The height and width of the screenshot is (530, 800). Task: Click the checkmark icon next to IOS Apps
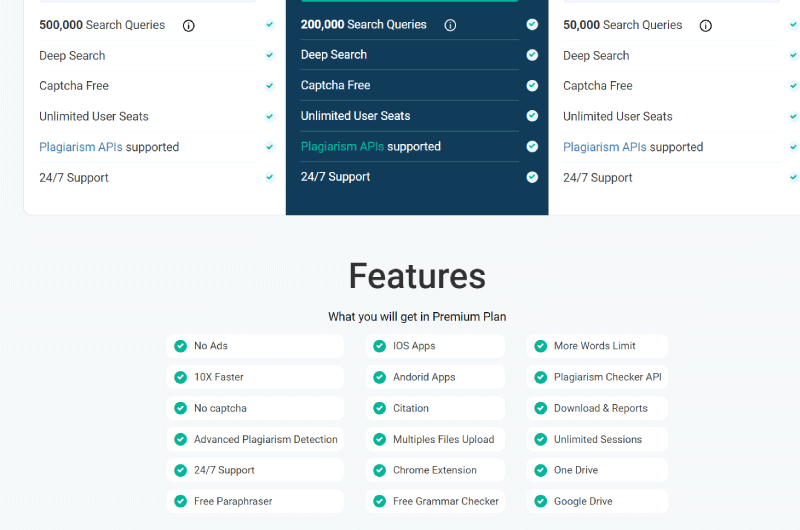click(x=380, y=346)
